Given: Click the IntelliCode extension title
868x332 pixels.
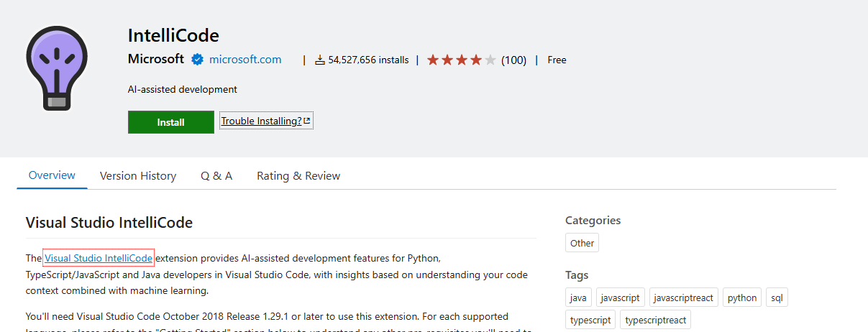Looking at the screenshot, I should pyautogui.click(x=173, y=35).
